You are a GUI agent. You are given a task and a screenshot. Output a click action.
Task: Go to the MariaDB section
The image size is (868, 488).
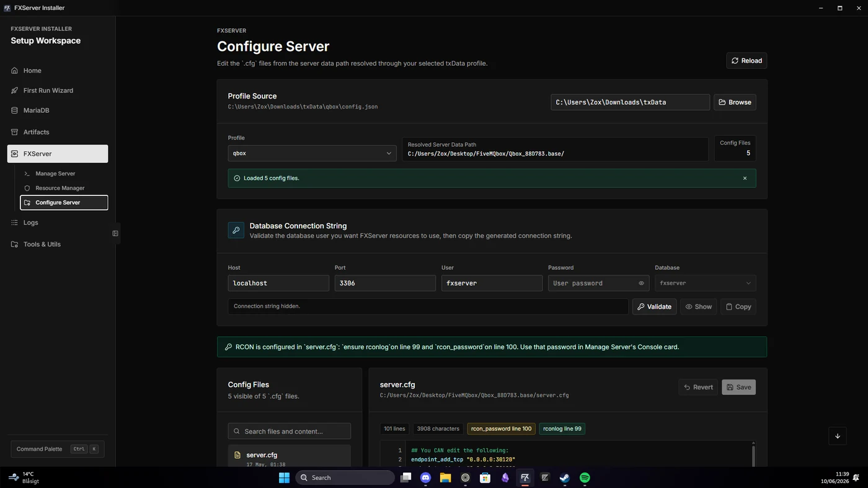[58, 110]
